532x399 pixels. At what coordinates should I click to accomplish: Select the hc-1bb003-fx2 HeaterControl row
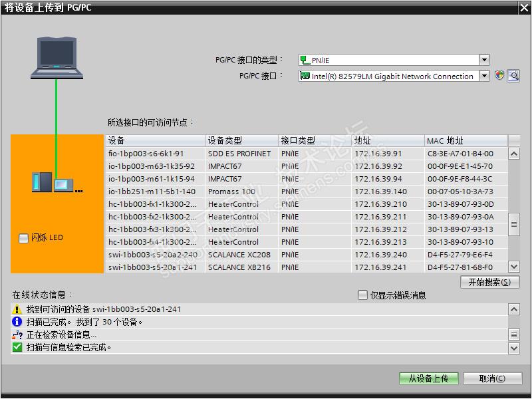[x=307, y=217]
